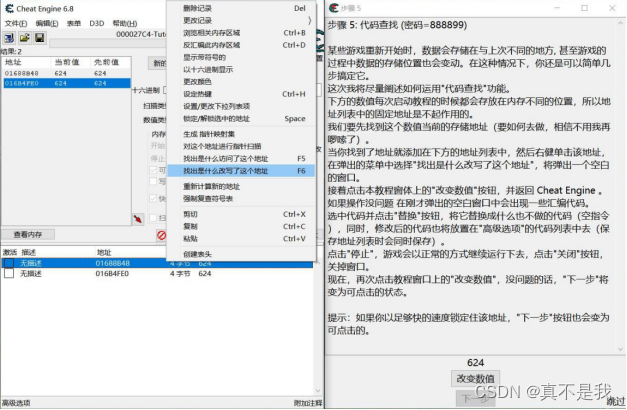Open the D3D menu
Screen dimensions: 627x410
coord(97,23)
